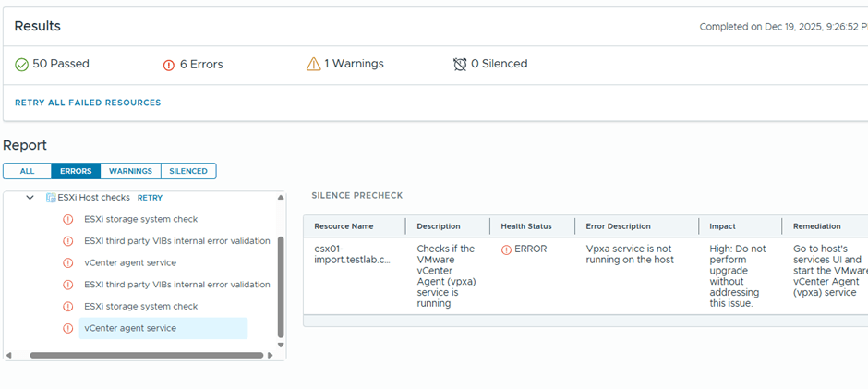Click the red Errors count icon
The width and height of the screenshot is (868, 389).
[169, 65]
